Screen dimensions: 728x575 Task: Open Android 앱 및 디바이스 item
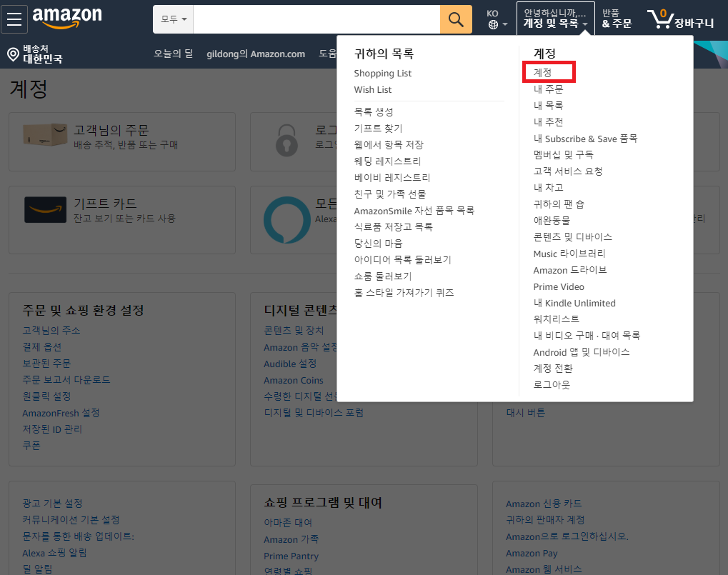582,352
